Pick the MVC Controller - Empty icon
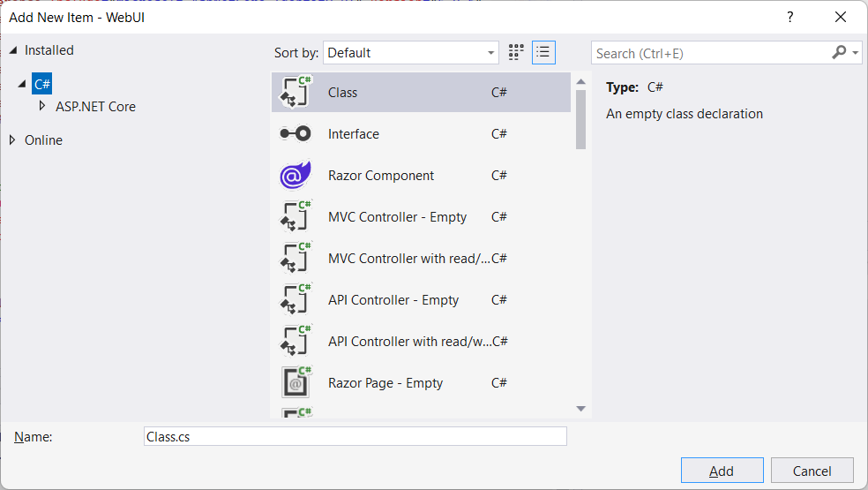The width and height of the screenshot is (868, 490). (x=296, y=216)
